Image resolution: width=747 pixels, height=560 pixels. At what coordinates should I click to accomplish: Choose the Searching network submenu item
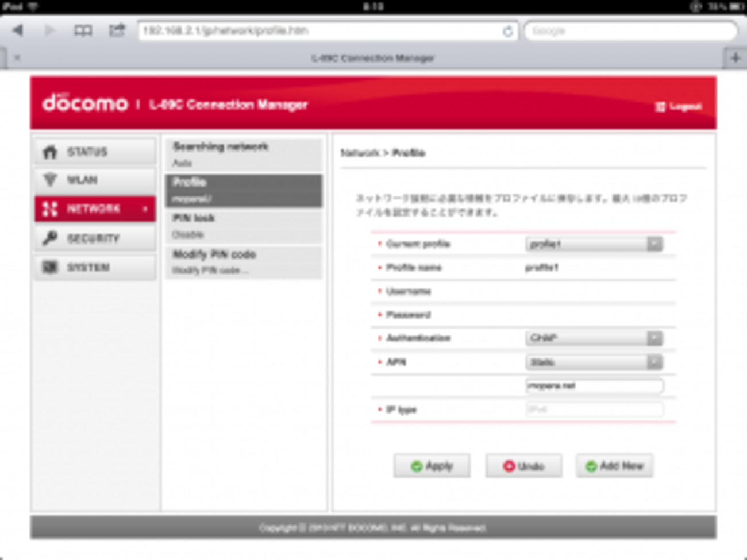click(x=244, y=155)
